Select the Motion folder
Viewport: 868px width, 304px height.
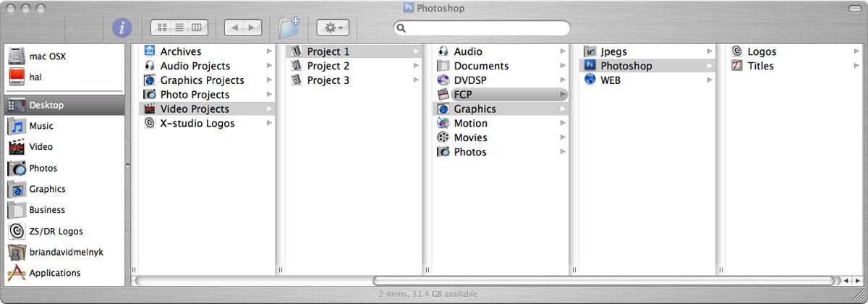pyautogui.click(x=470, y=123)
